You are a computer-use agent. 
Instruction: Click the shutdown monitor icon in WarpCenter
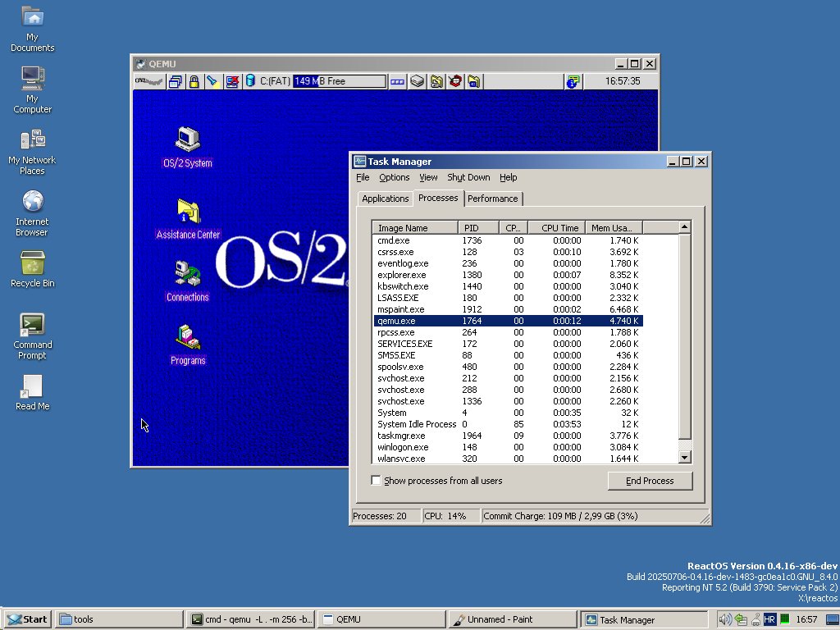pyautogui.click(x=231, y=81)
